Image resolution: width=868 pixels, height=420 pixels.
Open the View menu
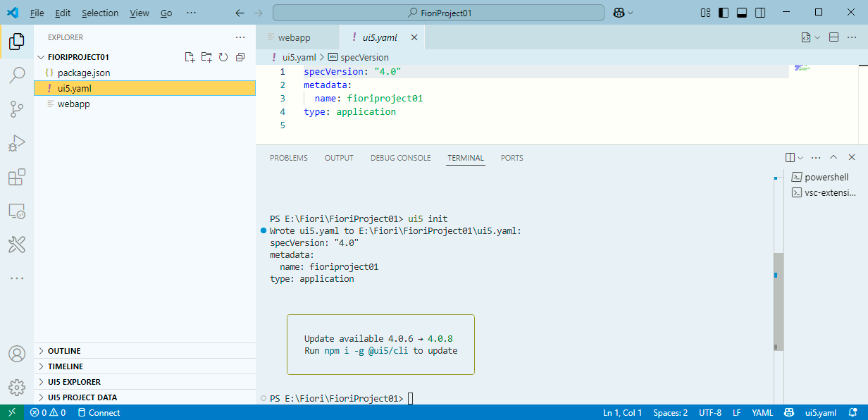click(139, 13)
